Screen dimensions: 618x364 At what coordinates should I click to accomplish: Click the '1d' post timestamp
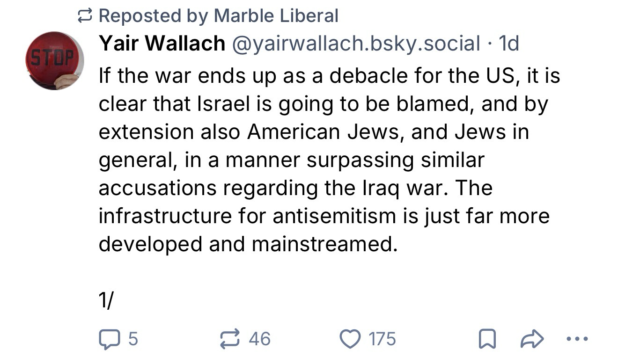[508, 44]
